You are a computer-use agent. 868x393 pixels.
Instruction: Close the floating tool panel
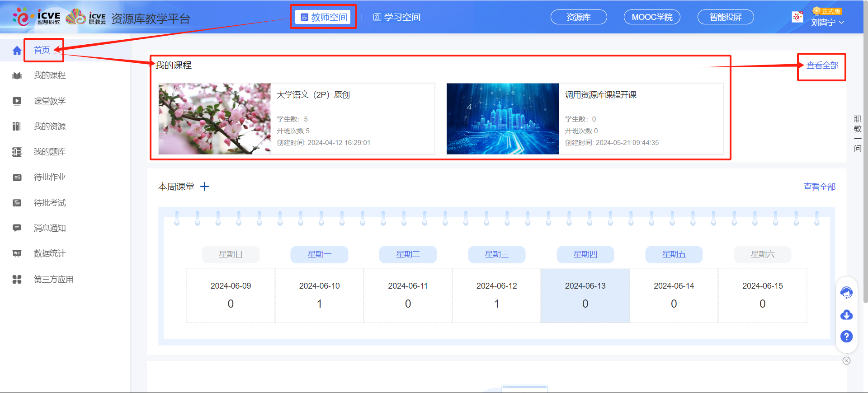[846, 360]
